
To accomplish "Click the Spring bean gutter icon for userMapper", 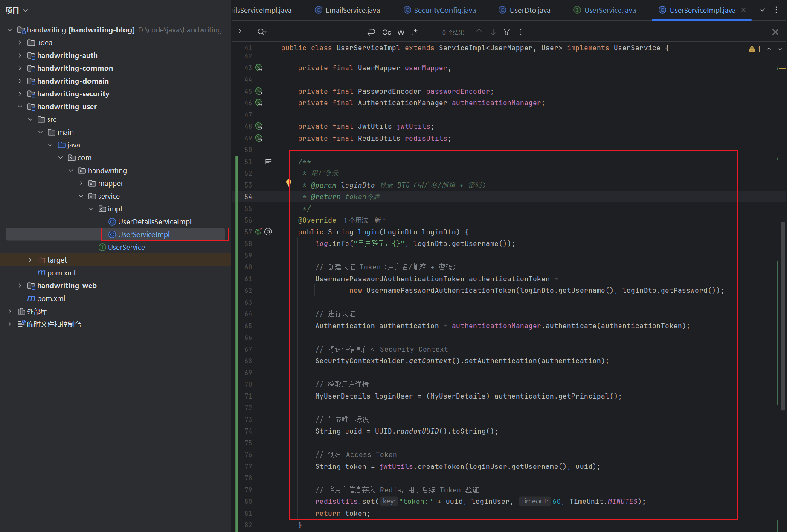I will [259, 68].
